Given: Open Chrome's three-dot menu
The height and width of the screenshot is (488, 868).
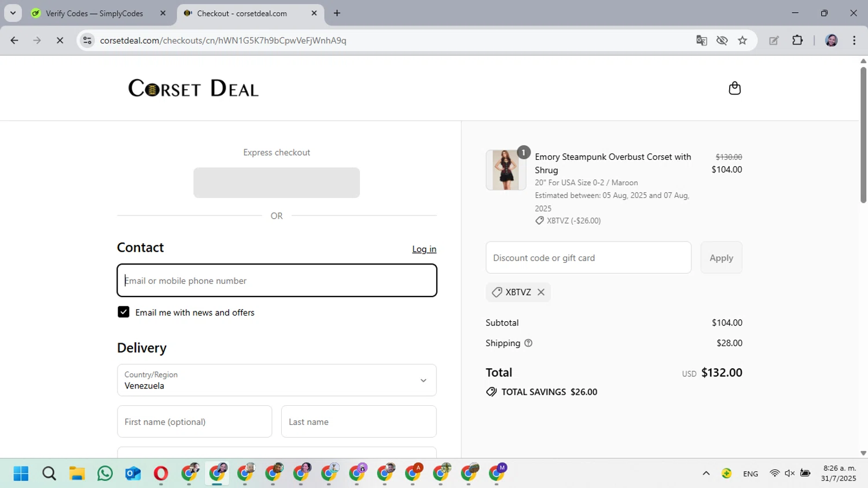Looking at the screenshot, I should click(854, 41).
